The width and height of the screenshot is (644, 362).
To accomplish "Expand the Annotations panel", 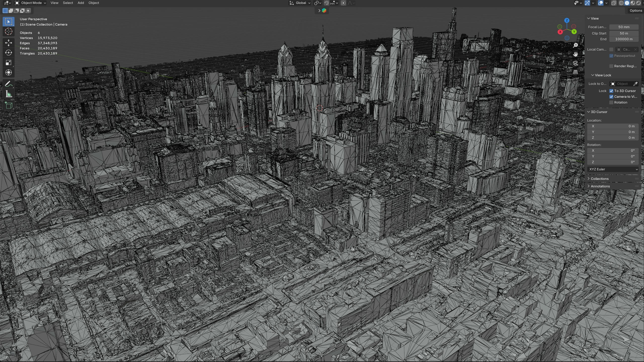I will click(x=600, y=186).
